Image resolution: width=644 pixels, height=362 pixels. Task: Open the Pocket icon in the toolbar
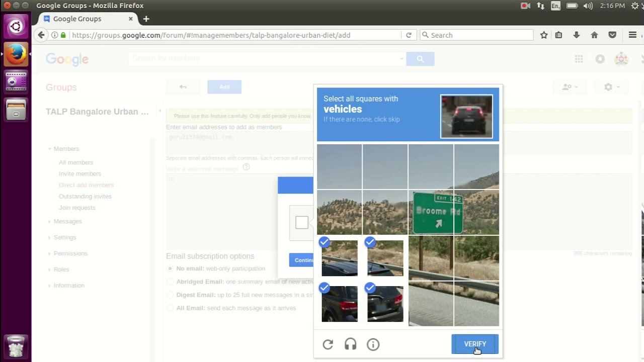pos(612,35)
